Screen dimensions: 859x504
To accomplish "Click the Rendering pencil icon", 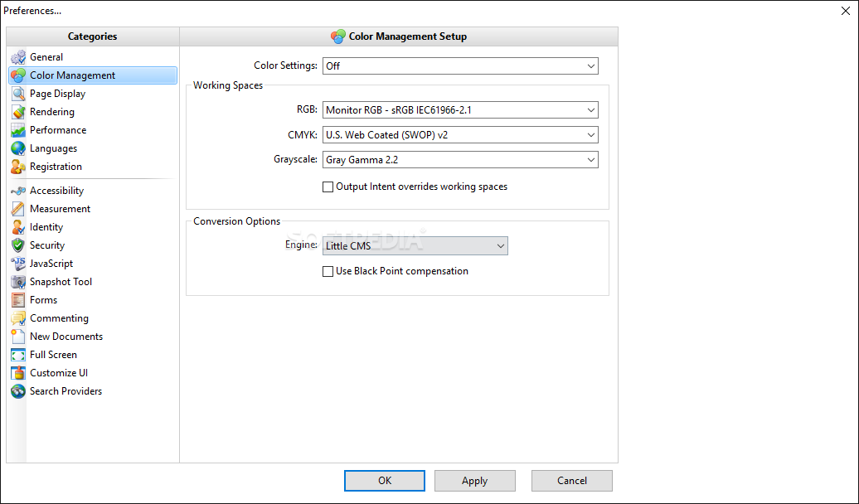I will click(x=18, y=112).
